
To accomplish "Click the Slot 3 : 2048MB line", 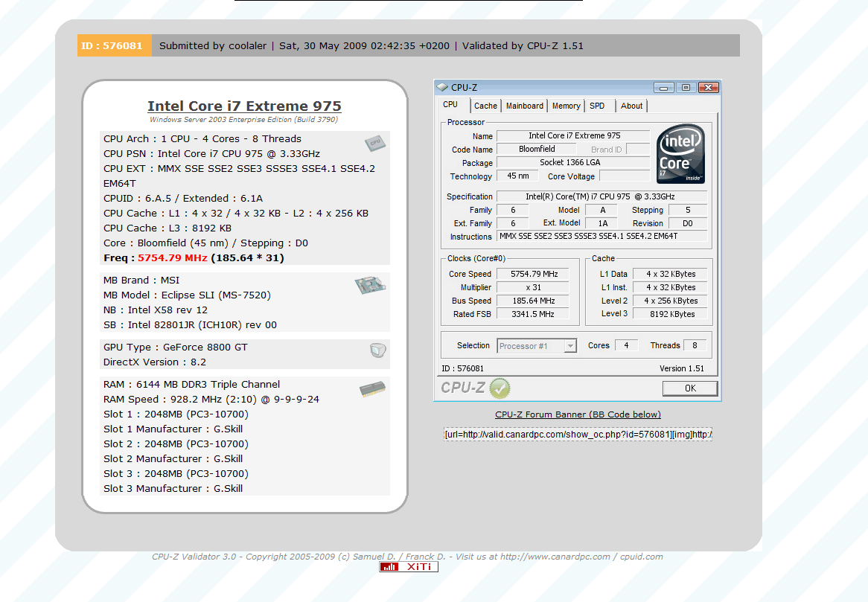I will 176,473.
